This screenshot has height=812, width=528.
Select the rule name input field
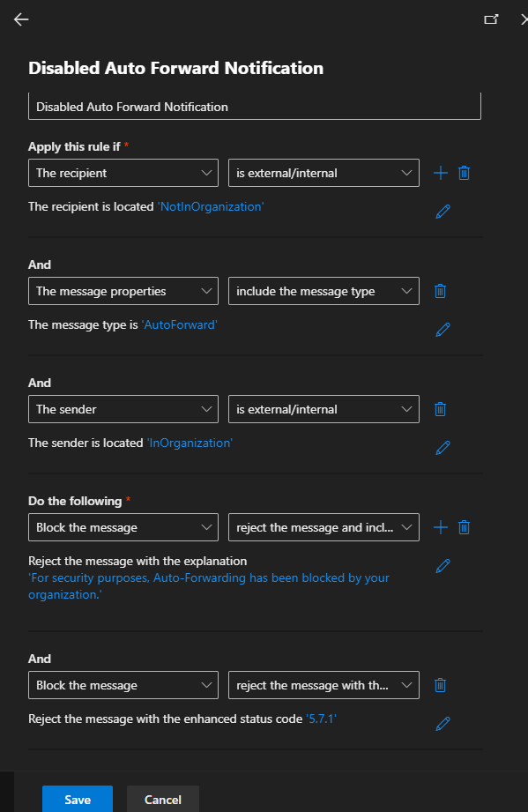point(254,106)
